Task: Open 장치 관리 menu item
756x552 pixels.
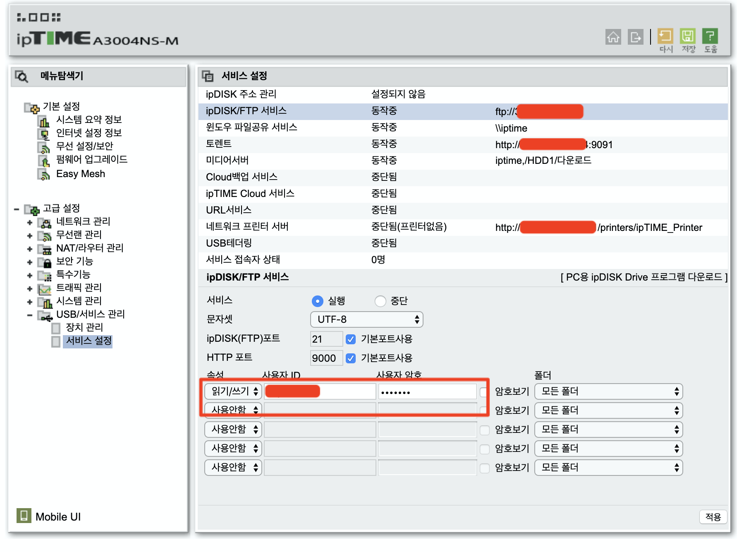Action: point(84,328)
